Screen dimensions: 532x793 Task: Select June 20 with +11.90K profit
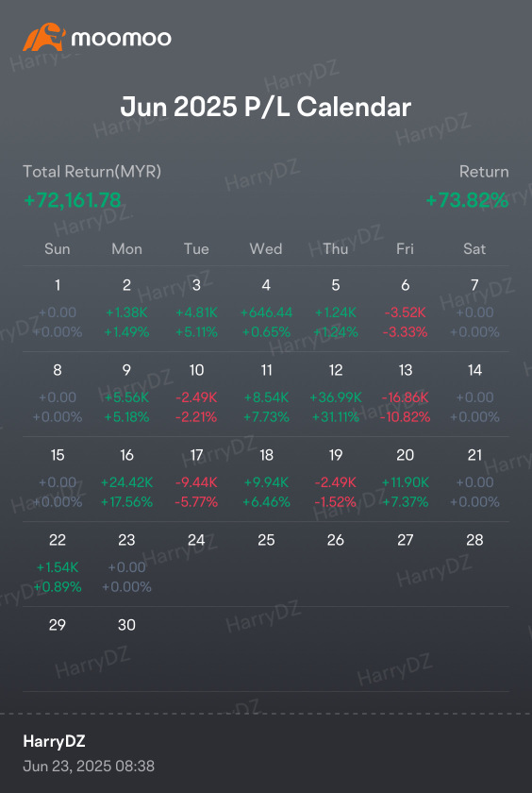[406, 479]
